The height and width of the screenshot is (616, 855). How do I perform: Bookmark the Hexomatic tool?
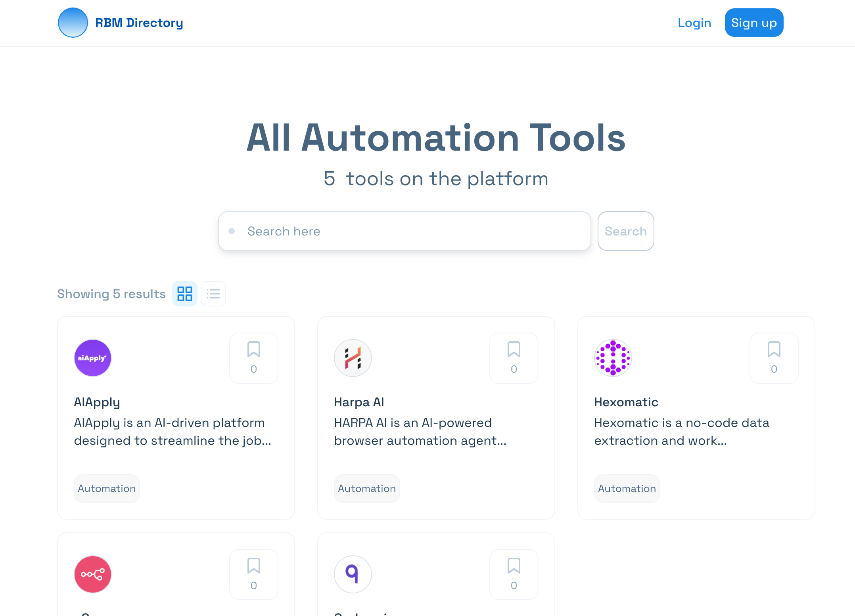pos(774,358)
